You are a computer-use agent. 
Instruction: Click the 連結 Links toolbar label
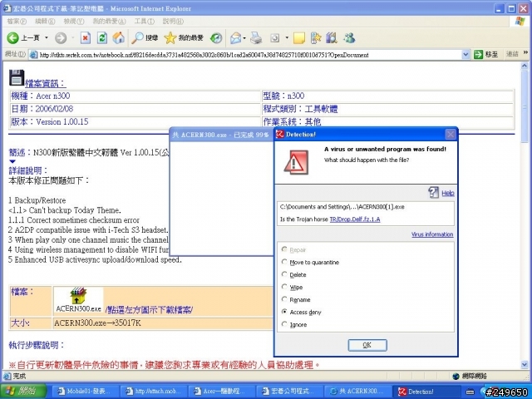[512, 53]
